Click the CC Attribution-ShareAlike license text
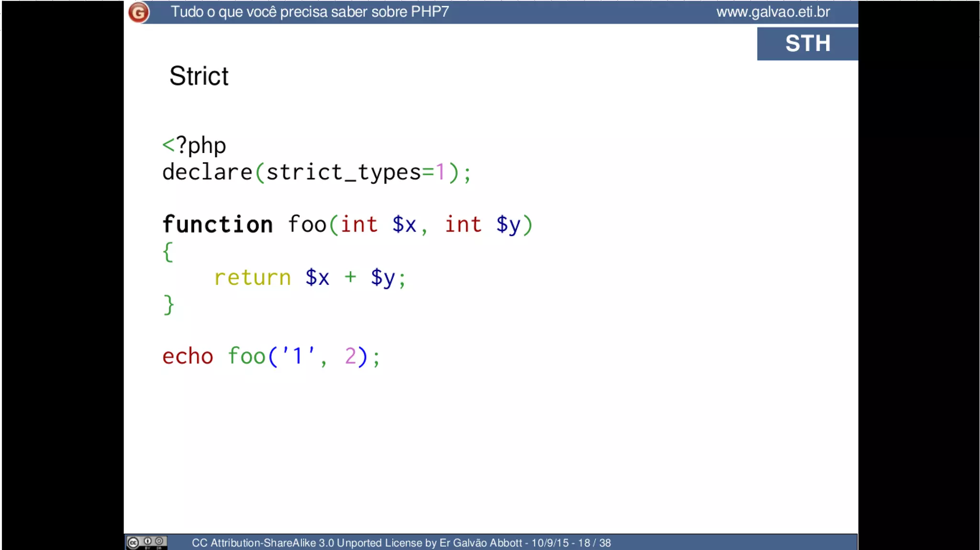The width and height of the screenshot is (980, 550). 356,543
